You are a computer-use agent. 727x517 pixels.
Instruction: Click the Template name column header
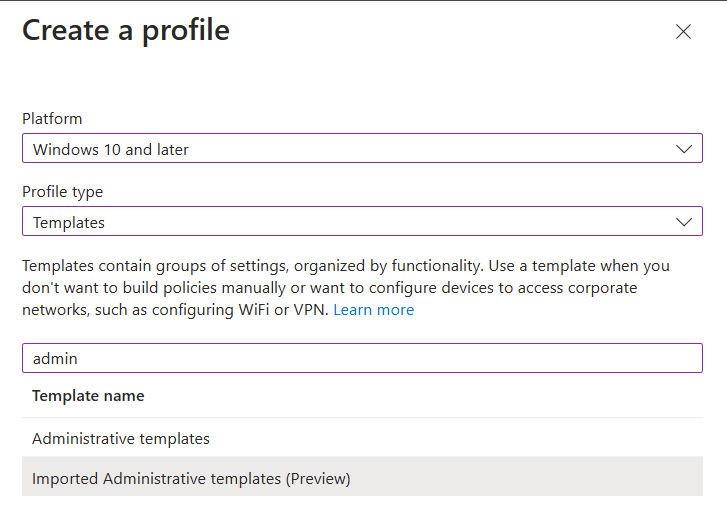pos(88,396)
